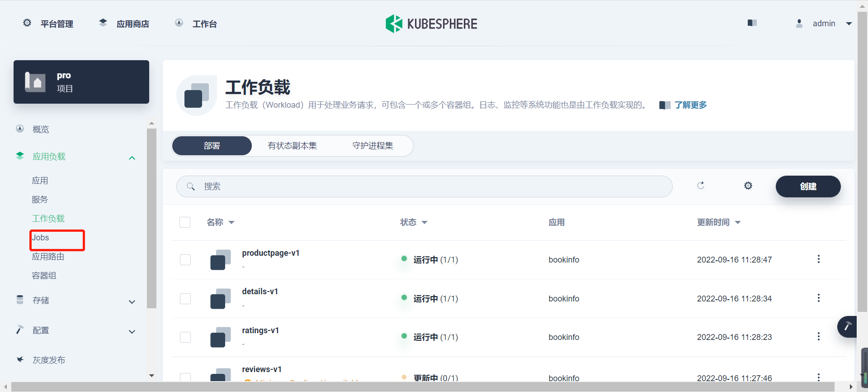
Task: Click the sidebar scroll down arrow
Action: (151, 376)
